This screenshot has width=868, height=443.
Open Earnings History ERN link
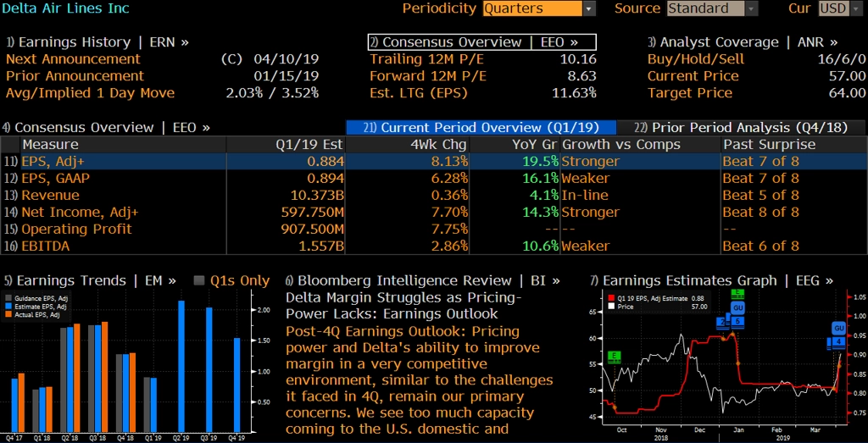coord(97,42)
